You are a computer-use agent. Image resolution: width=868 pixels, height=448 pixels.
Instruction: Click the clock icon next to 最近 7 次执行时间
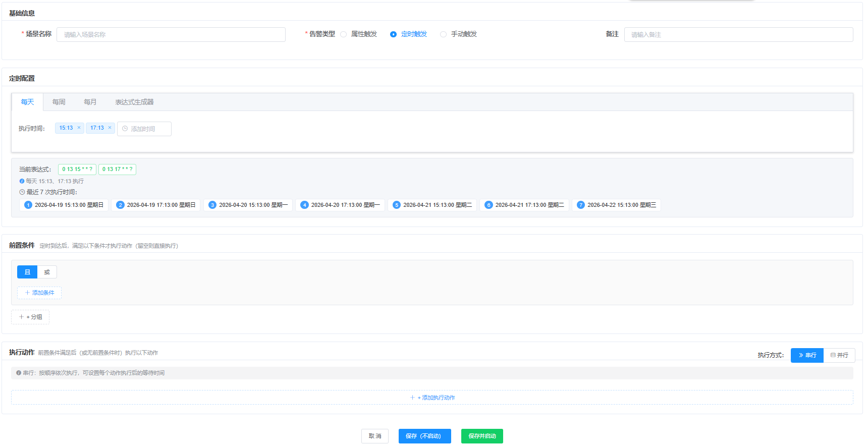click(x=22, y=192)
